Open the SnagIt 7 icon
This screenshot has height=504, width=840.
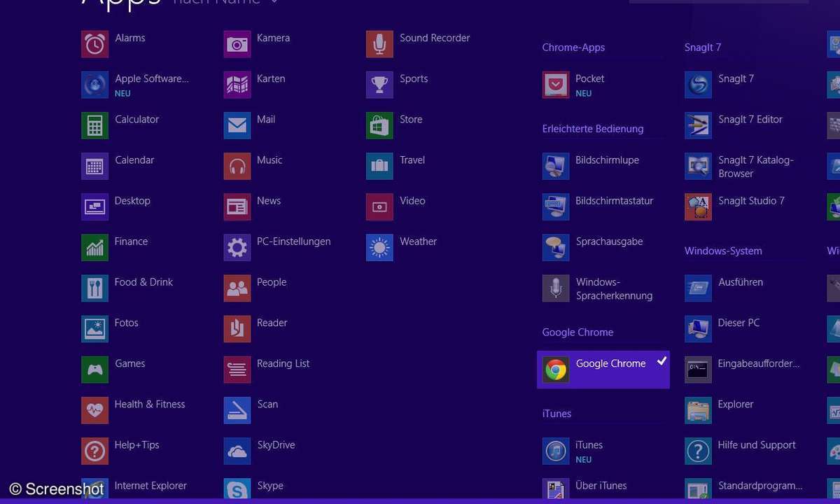698,85
